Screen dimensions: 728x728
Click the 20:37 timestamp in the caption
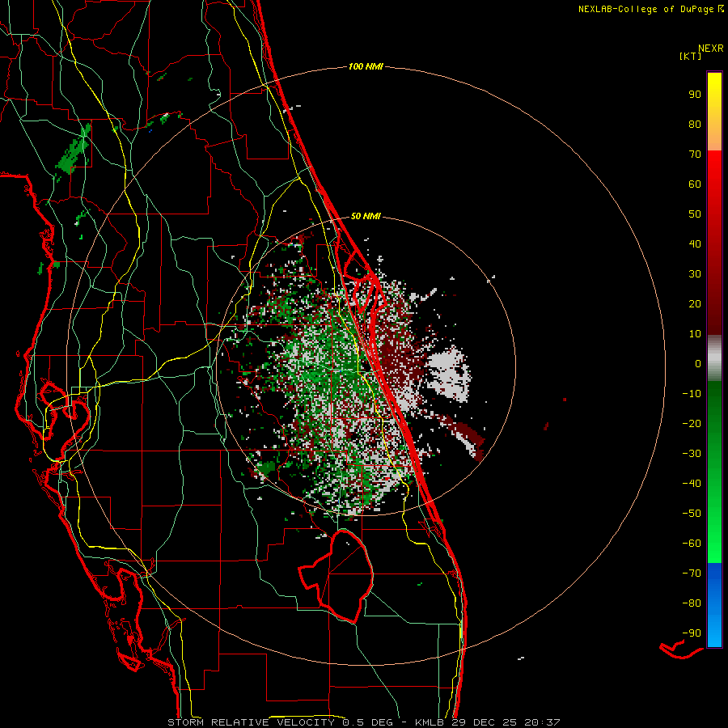tap(542, 722)
